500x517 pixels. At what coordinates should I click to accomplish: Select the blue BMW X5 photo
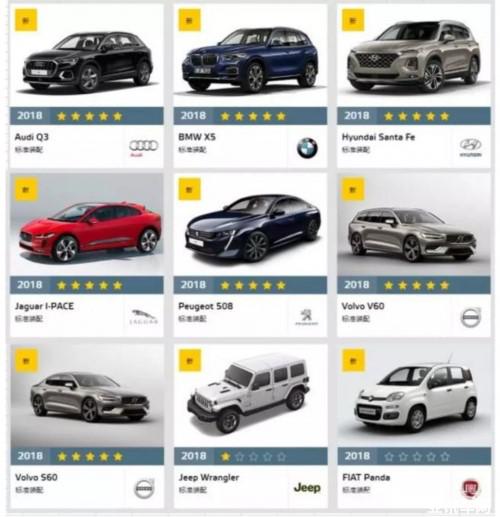coord(250,59)
